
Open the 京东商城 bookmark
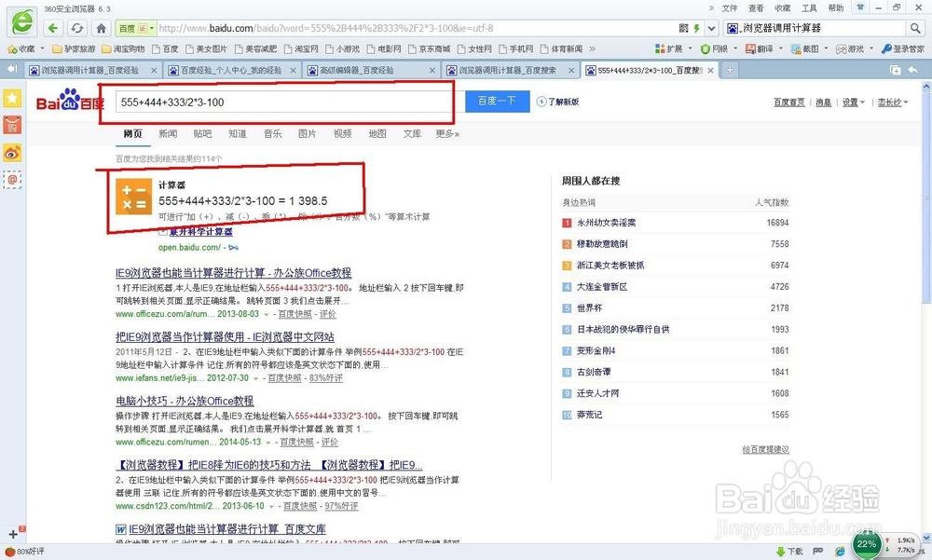point(429,48)
